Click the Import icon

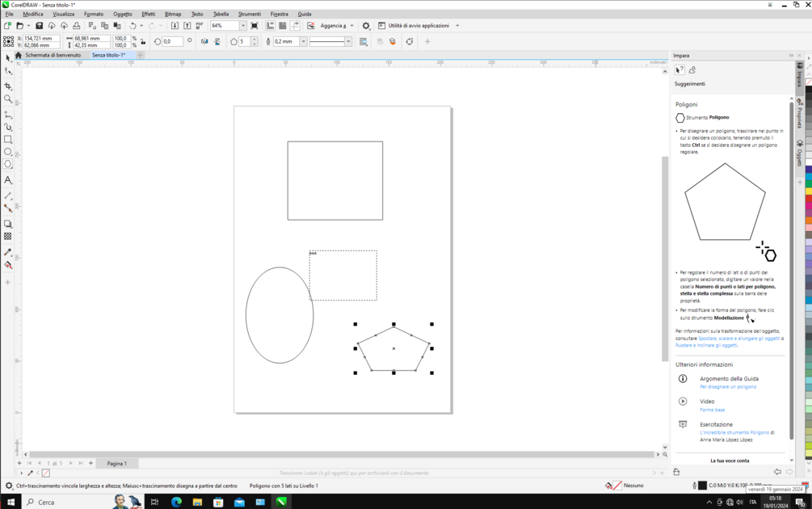coord(175,25)
